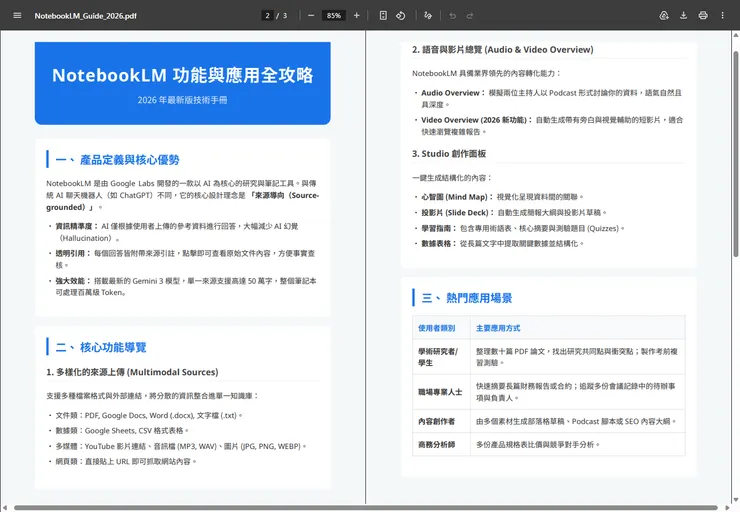Click the '強大效能' bullet label
The width and height of the screenshot is (740, 512).
pos(73,281)
